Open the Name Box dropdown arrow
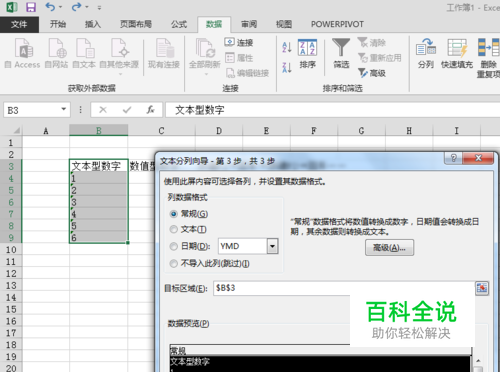 pyautogui.click(x=64, y=109)
